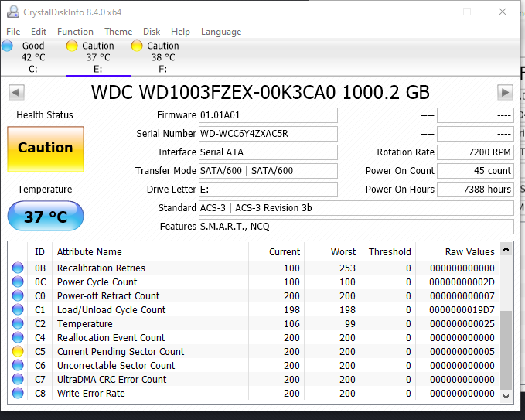525x420 pixels.
Task: Click the Rotation Rate value 7200 RPM
Action: (475, 152)
